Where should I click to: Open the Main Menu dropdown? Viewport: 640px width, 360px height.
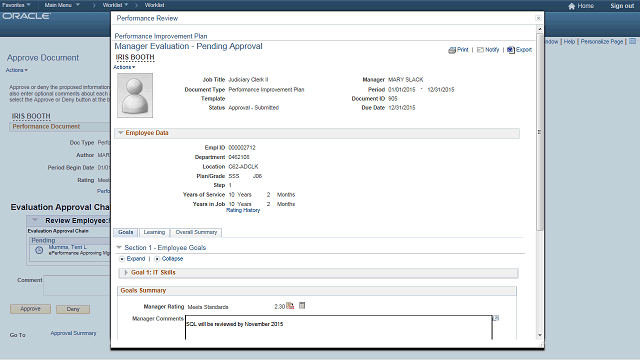click(x=62, y=5)
